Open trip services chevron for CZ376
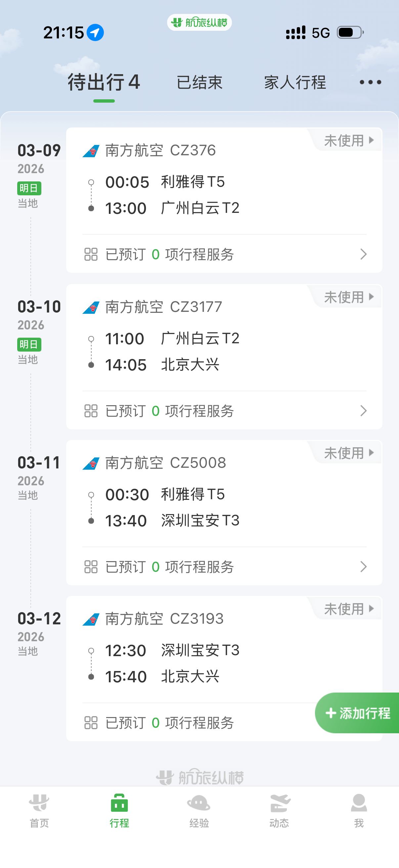This screenshot has height=868, width=399. coord(363,254)
